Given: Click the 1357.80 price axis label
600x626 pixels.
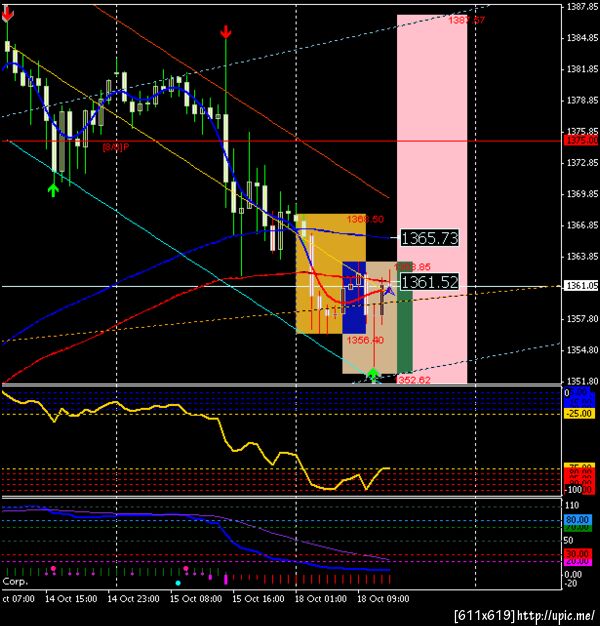Looking at the screenshot, I should (582, 319).
